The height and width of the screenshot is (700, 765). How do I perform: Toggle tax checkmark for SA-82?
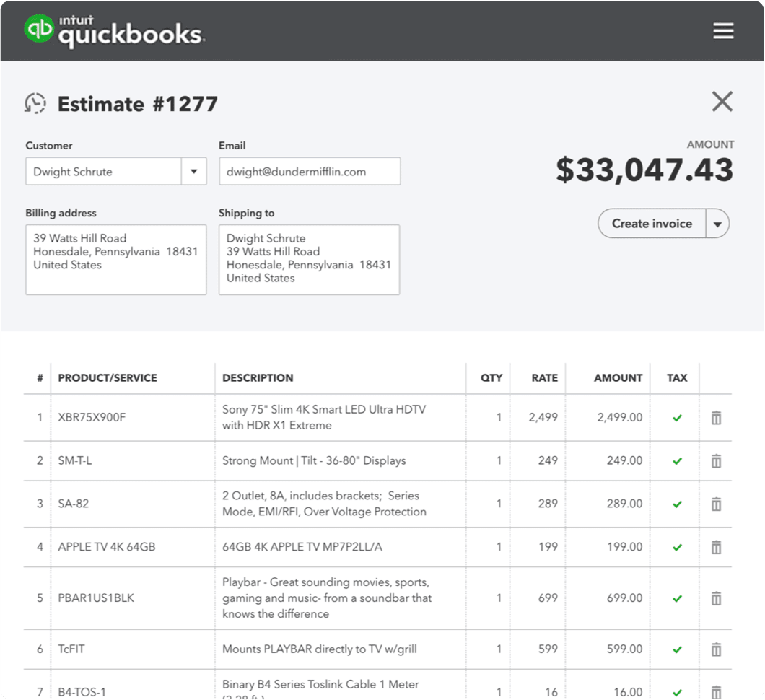coord(677,504)
